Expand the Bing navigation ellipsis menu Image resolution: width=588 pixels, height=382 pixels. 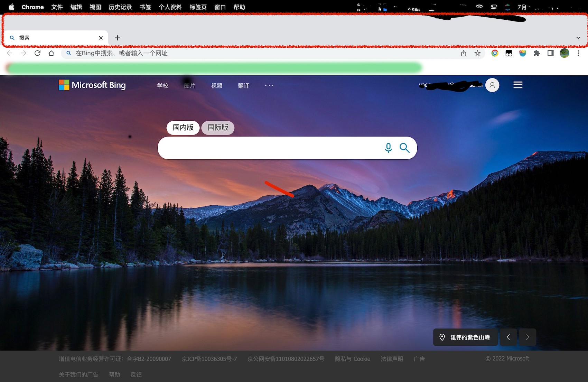tap(269, 85)
